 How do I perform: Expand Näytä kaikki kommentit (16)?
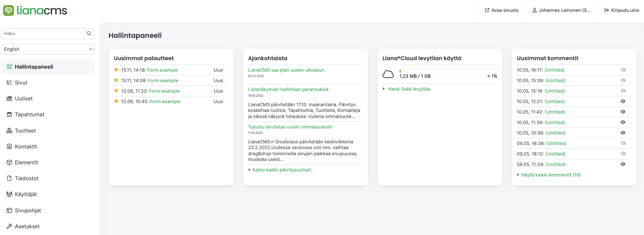tap(551, 175)
